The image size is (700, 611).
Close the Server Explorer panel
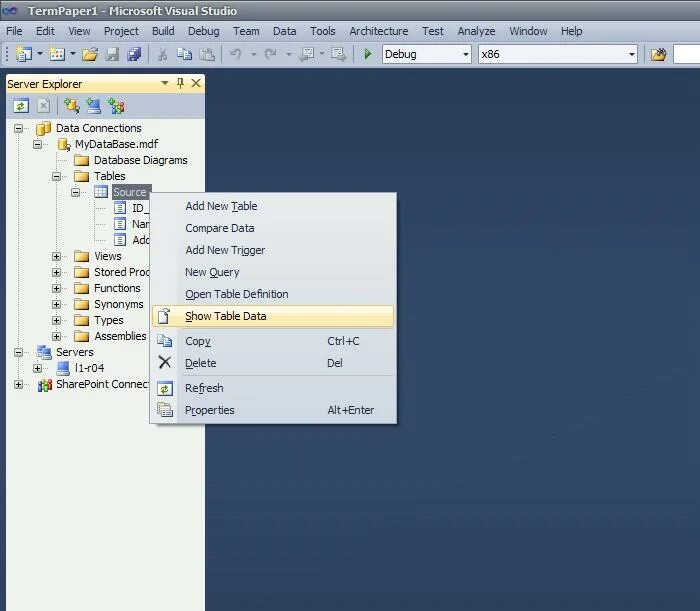coord(196,83)
